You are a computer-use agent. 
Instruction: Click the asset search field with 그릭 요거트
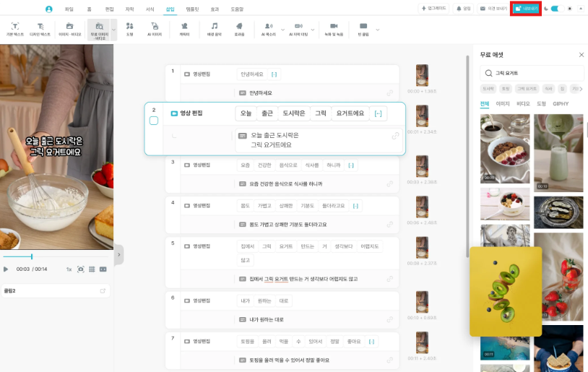coord(532,73)
